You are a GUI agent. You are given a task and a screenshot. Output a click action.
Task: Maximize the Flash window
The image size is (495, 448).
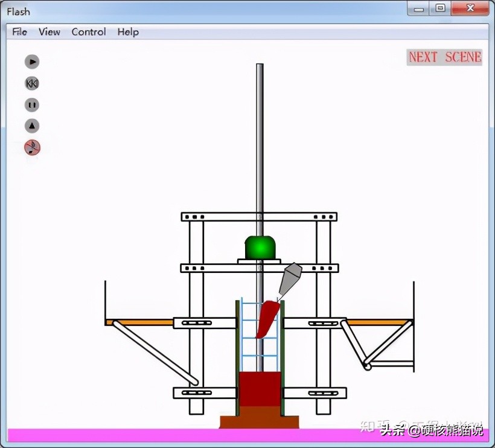(441, 8)
